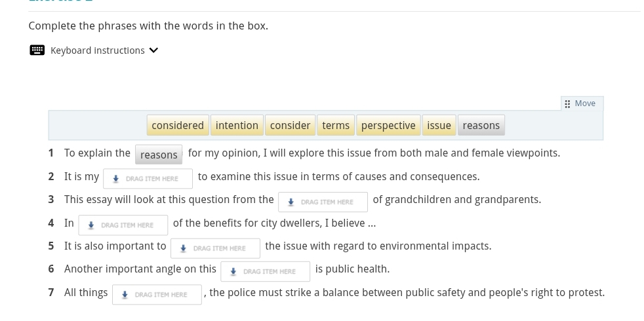This screenshot has height=321, width=644.
Task: Click the drop slot in sentence 5
Action: click(215, 248)
